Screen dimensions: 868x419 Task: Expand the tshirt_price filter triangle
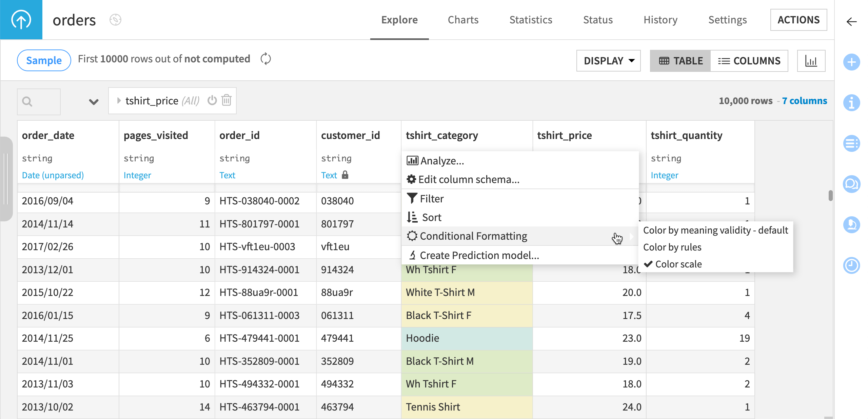(119, 100)
